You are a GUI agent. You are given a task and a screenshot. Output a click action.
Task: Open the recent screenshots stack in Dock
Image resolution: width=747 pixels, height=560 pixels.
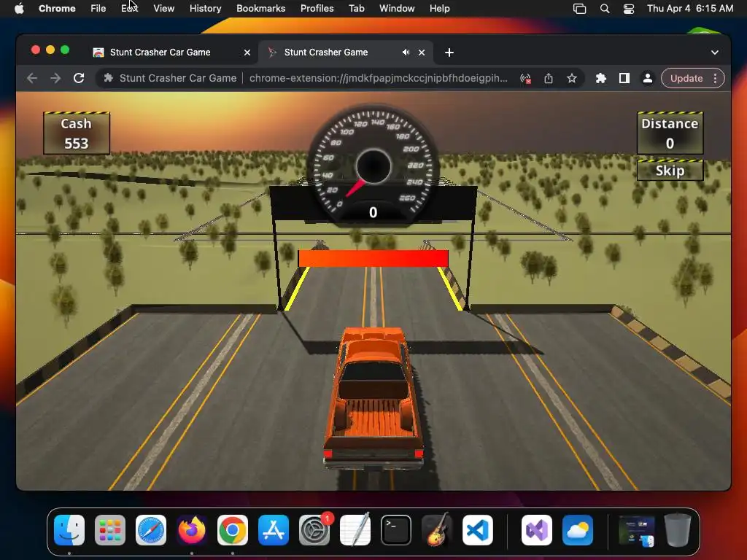tap(636, 531)
